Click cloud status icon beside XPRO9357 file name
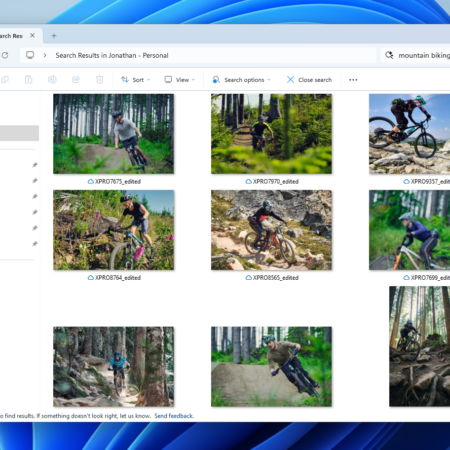 (406, 182)
